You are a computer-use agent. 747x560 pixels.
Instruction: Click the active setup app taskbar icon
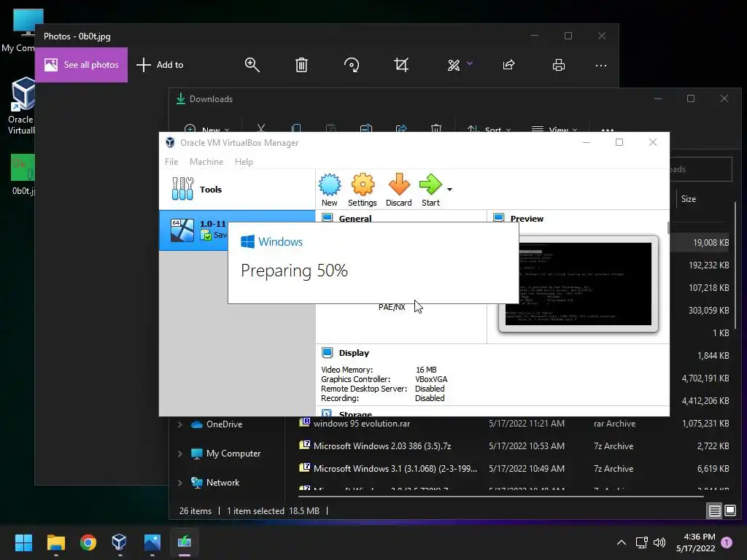185,542
